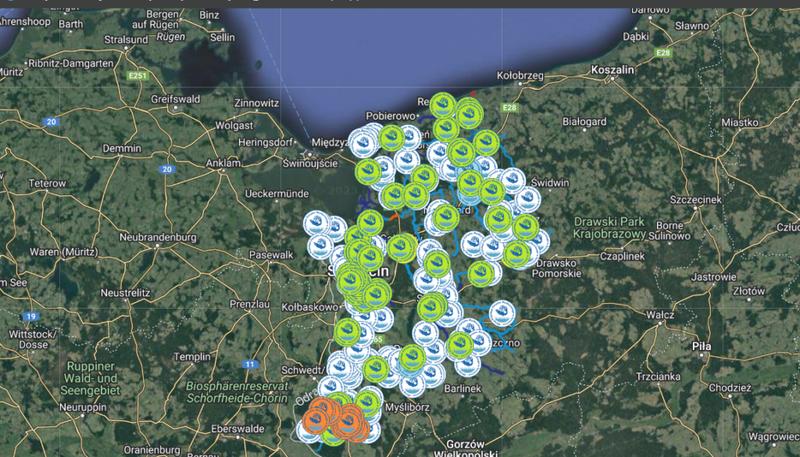Select the Eberswalde label
Screen dimensions: 800x457
(x=237, y=428)
